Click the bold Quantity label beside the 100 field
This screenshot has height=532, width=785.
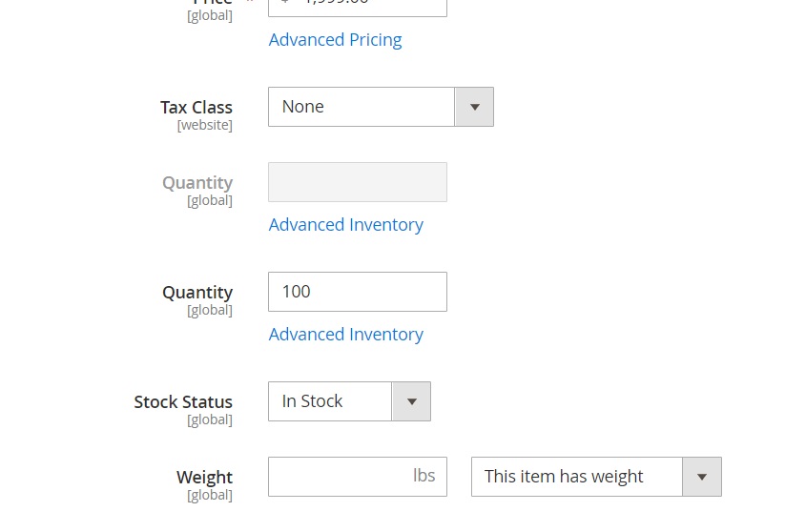197,293
